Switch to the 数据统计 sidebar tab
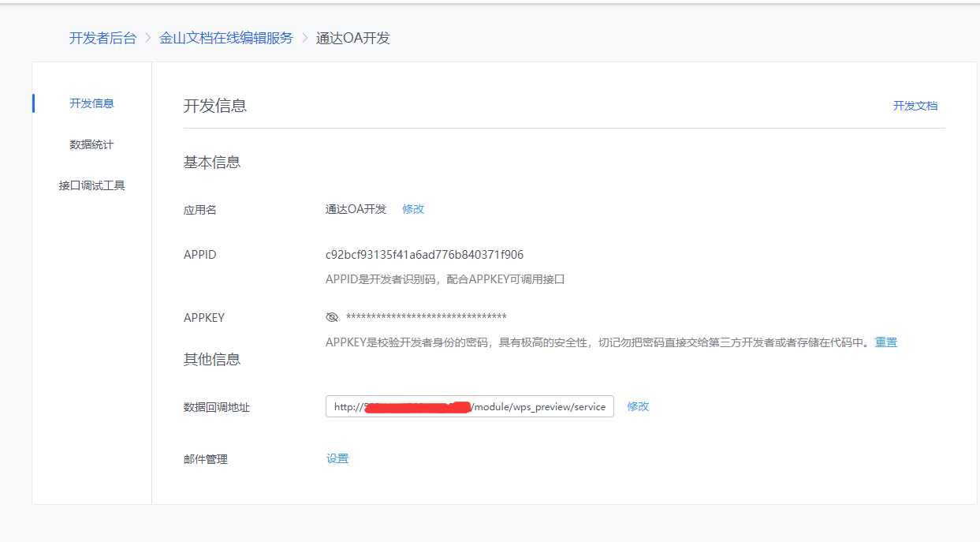The image size is (980, 542). (91, 144)
